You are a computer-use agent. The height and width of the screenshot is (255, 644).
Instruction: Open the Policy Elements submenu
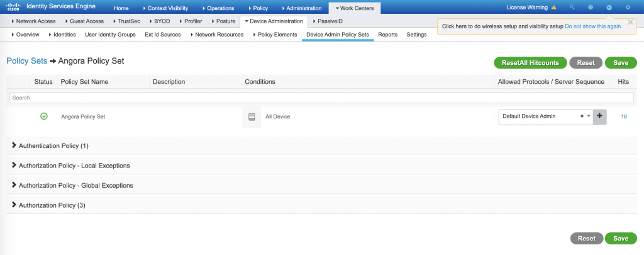click(275, 35)
